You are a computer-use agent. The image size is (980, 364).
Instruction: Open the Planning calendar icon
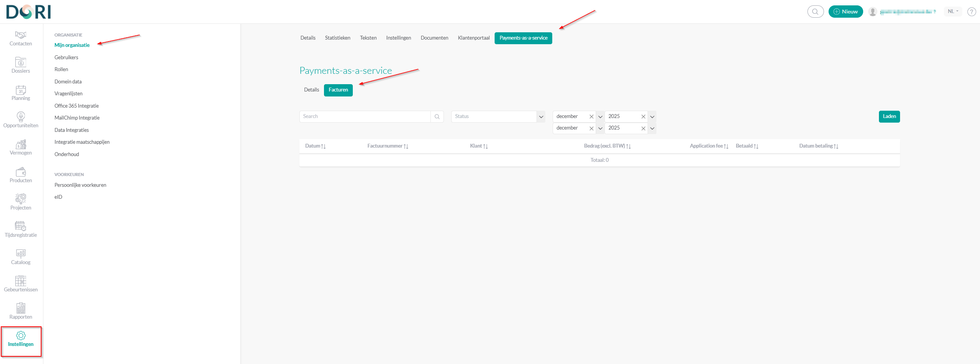[21, 90]
